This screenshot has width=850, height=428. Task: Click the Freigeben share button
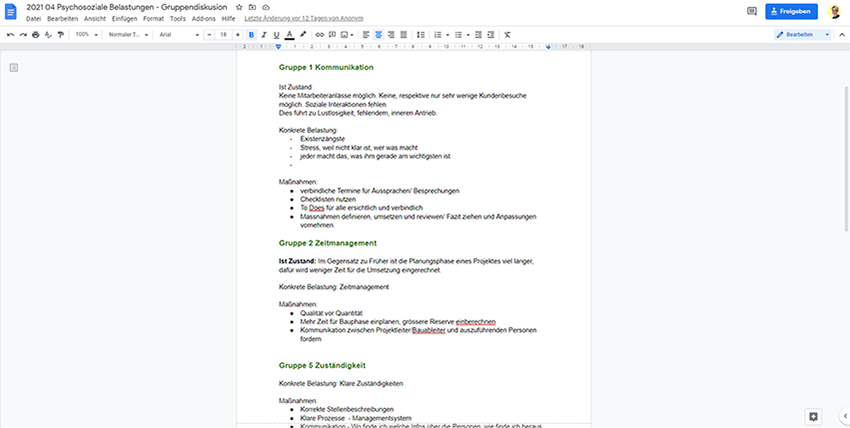(x=791, y=11)
